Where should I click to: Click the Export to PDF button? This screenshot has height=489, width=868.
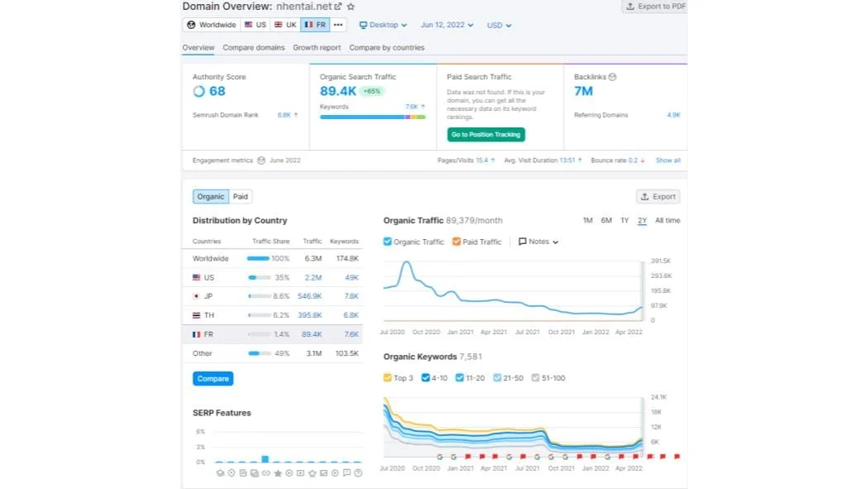[x=655, y=7]
